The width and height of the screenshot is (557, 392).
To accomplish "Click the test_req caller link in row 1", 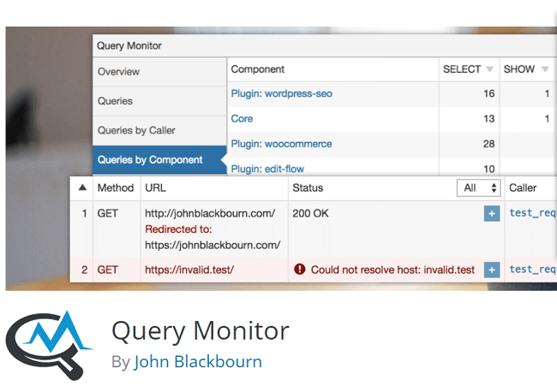I will pyautogui.click(x=532, y=213).
